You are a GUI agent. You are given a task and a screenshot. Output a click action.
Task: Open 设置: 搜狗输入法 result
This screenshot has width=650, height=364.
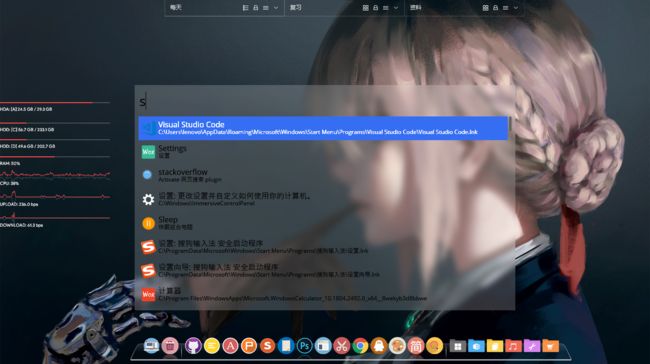[323, 247]
